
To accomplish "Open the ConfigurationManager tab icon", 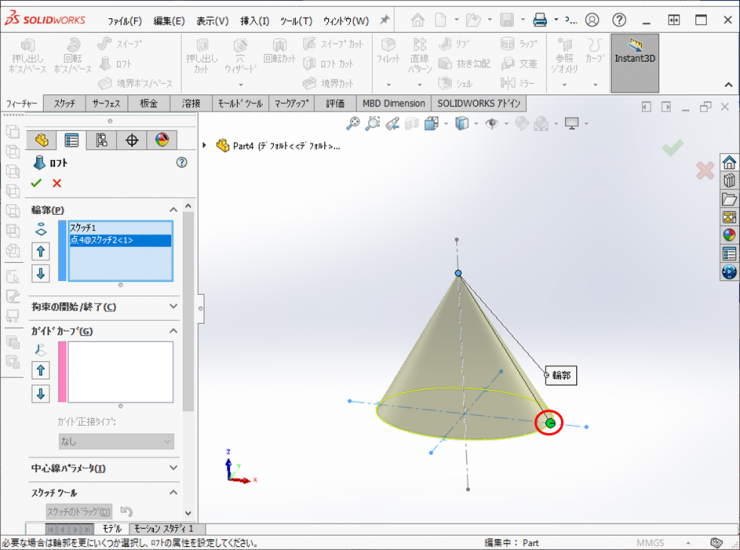I will tap(101, 140).
